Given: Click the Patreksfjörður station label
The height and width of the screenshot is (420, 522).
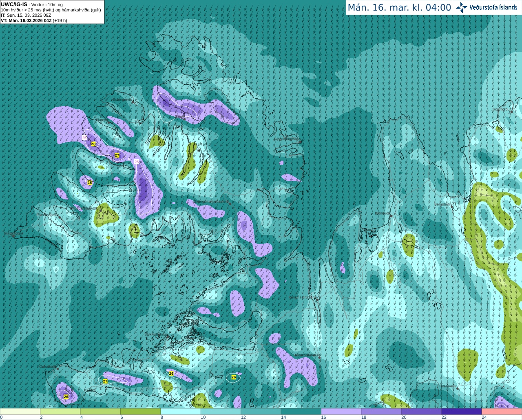Looking at the screenshot, I should [47, 214].
